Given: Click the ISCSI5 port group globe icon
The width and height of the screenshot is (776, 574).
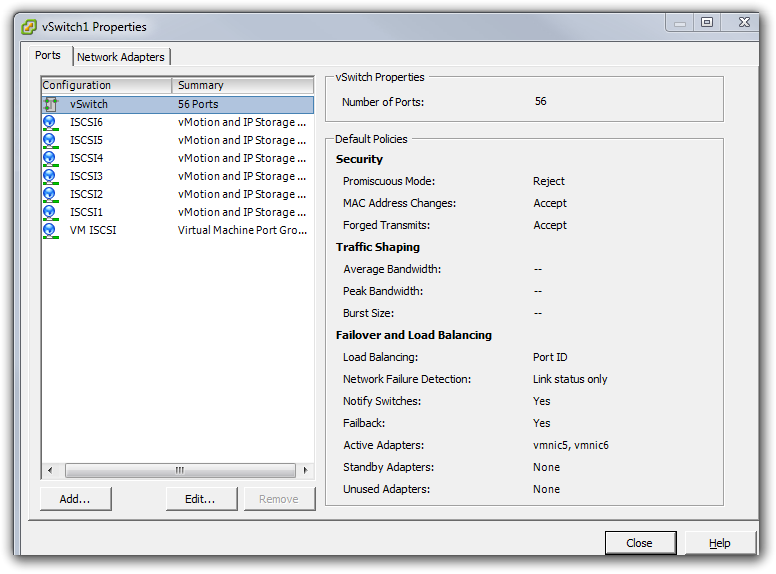Looking at the screenshot, I should point(50,140).
